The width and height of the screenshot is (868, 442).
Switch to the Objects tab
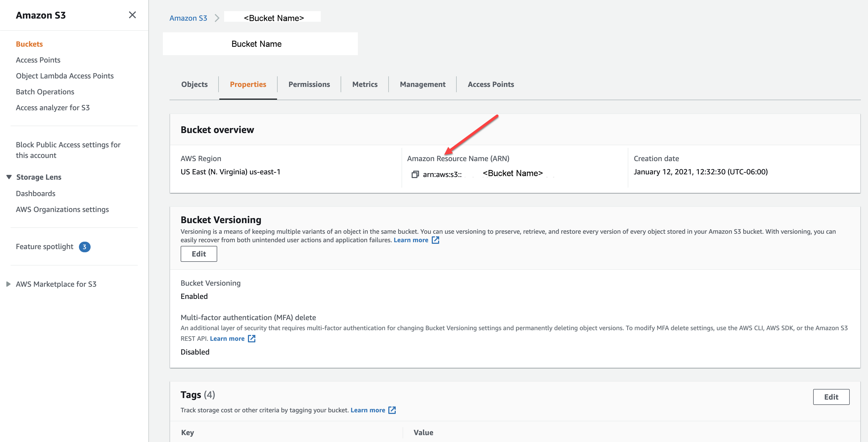[x=194, y=84]
